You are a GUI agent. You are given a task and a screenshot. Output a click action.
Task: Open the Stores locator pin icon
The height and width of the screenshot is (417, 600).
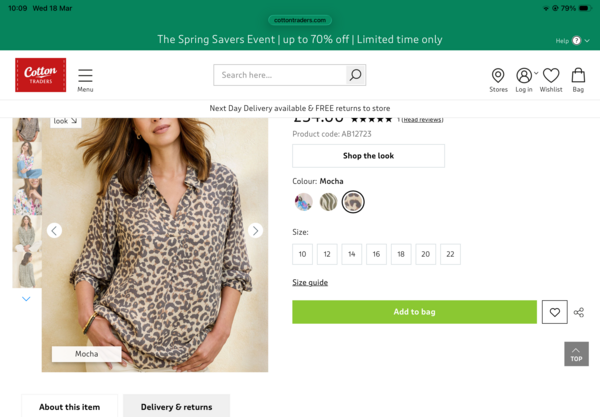(x=498, y=76)
